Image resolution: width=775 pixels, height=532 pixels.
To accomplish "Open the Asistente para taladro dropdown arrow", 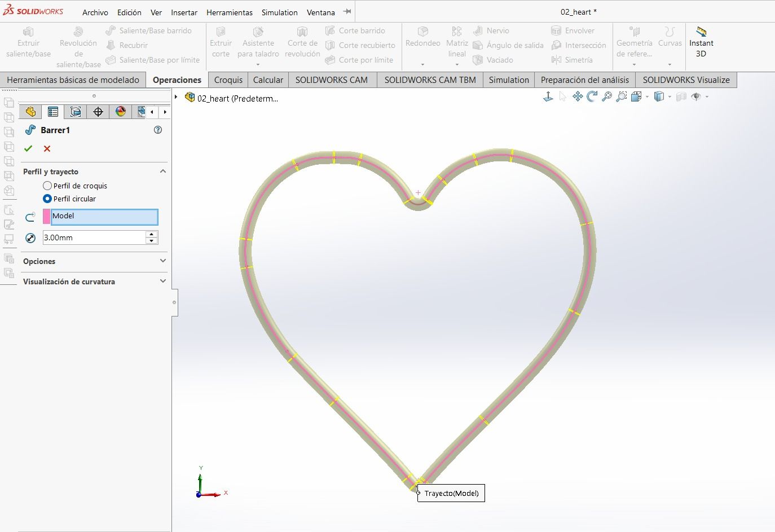I will point(258,64).
